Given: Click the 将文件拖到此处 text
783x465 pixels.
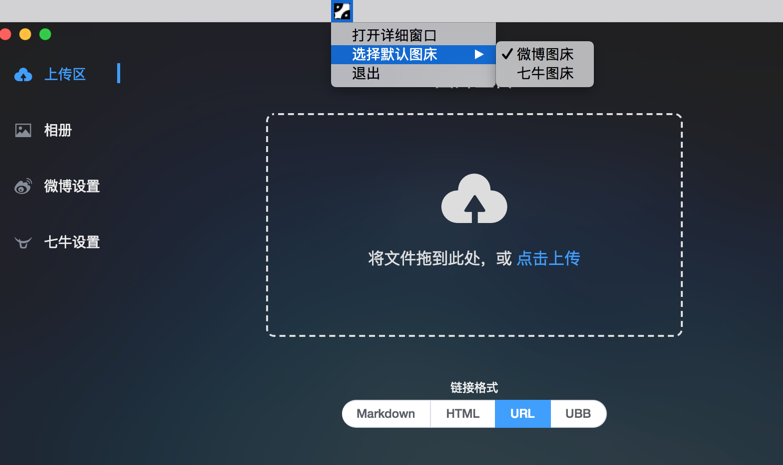Looking at the screenshot, I should click(x=424, y=258).
